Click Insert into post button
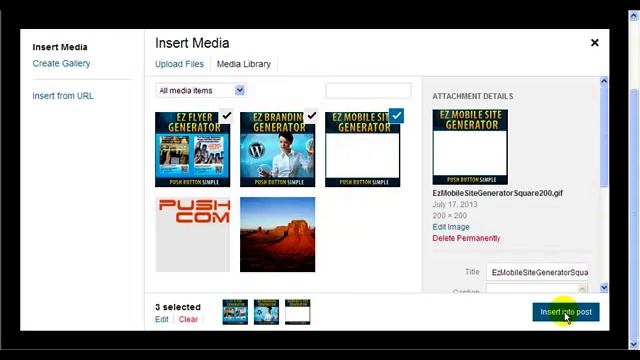640x360 pixels. click(566, 312)
